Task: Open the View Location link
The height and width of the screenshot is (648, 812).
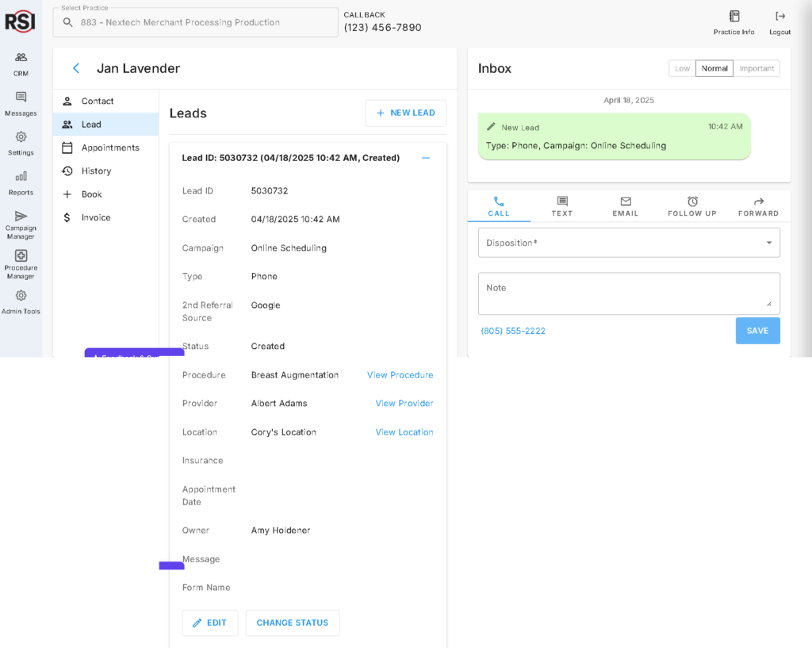Action: tap(404, 432)
